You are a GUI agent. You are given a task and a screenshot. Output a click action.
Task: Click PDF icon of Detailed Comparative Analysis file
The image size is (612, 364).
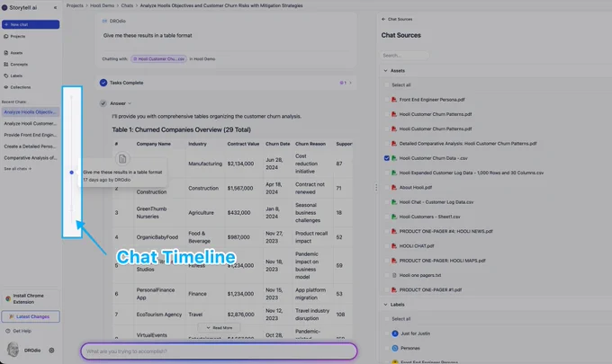[394, 144]
